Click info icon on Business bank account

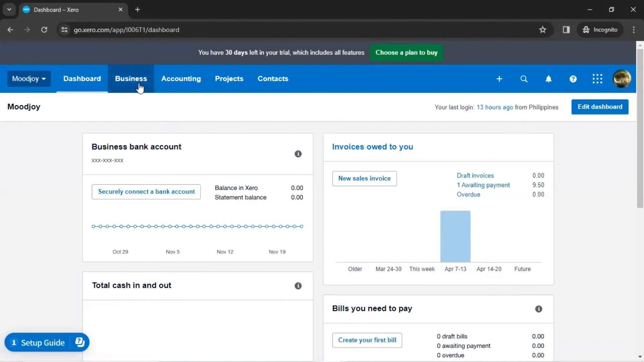pyautogui.click(x=298, y=154)
